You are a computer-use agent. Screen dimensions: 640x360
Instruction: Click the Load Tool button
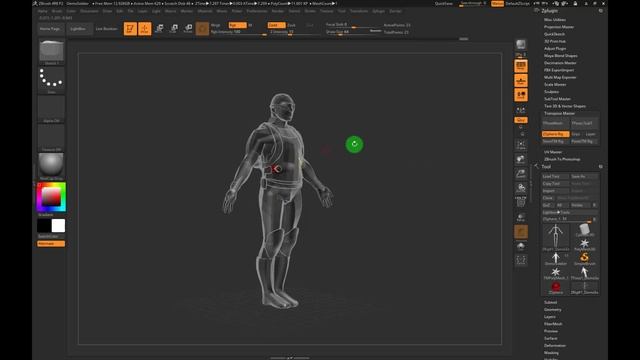[555, 176]
